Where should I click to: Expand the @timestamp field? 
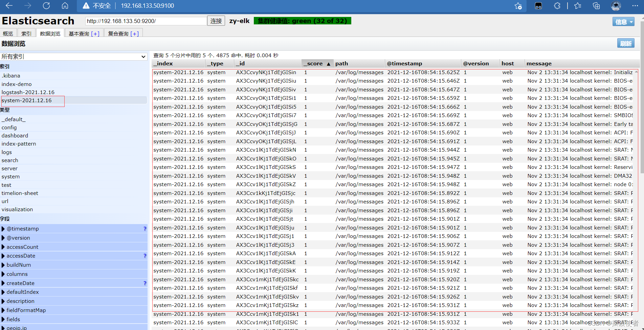(3, 229)
